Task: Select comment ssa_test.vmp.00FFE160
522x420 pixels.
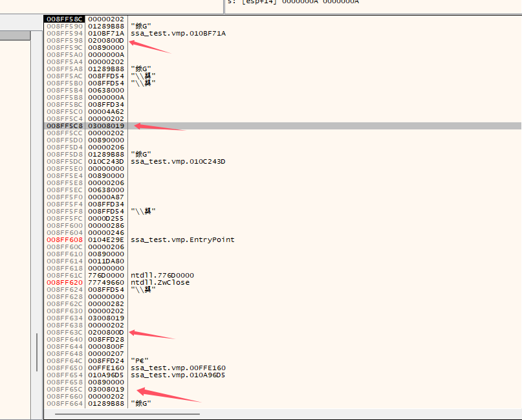Action: click(178, 368)
